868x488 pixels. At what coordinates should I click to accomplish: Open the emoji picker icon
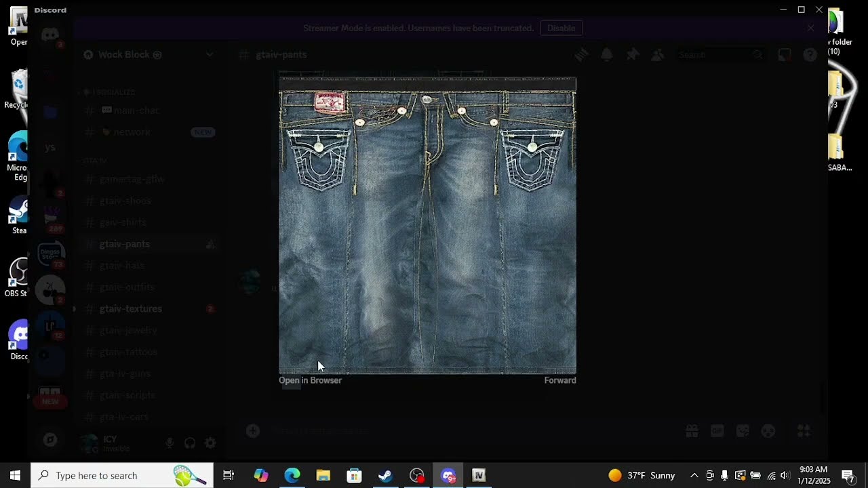click(768, 431)
